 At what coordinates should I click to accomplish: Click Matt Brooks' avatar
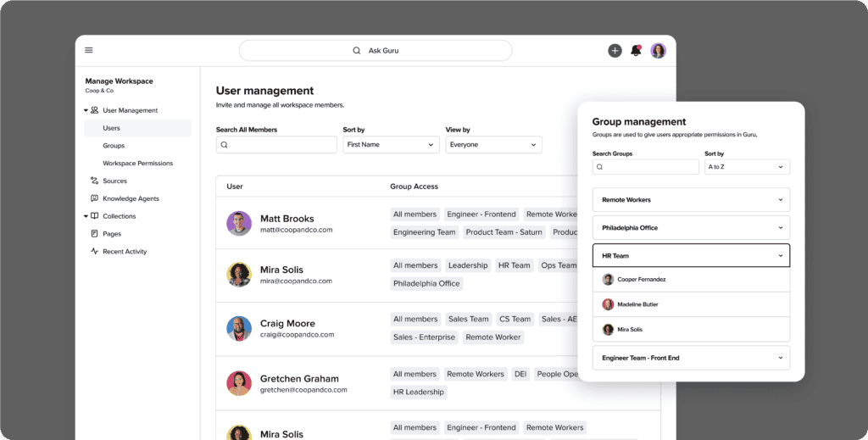239,223
